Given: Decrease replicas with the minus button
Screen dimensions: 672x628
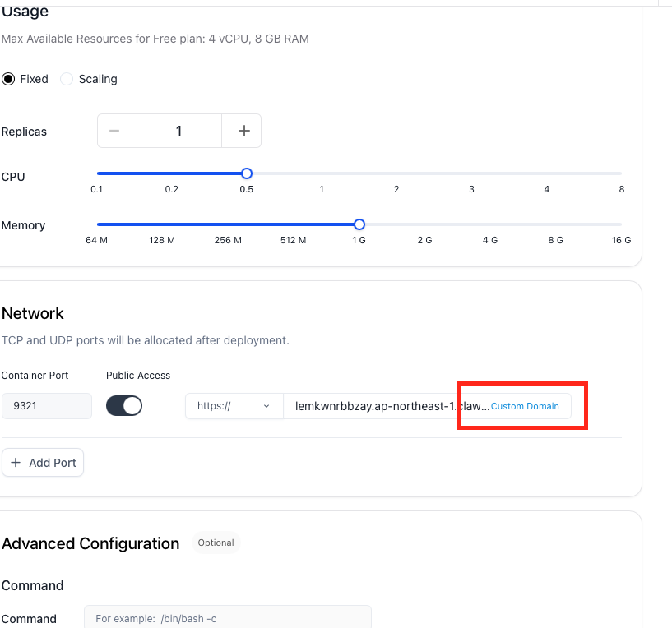Looking at the screenshot, I should click(116, 131).
